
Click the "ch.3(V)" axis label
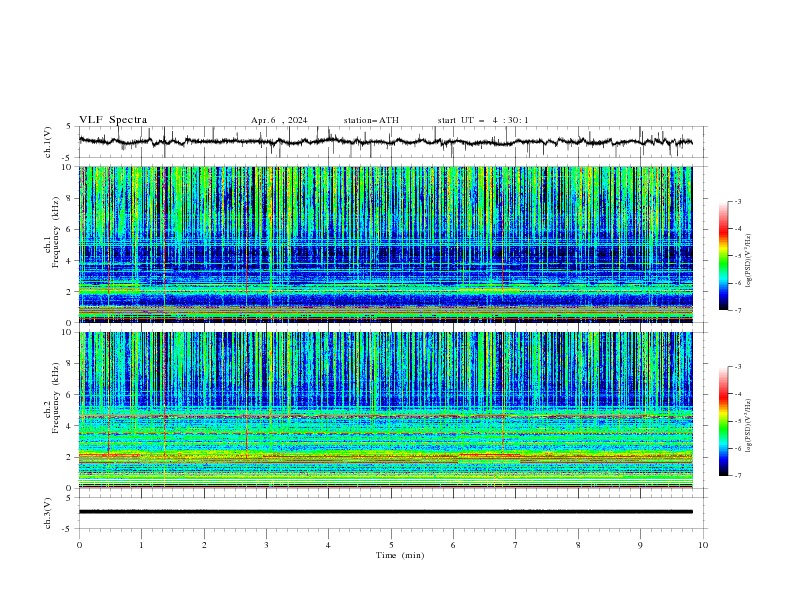point(48,513)
